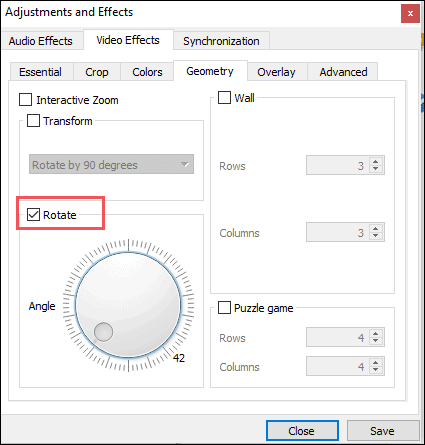The height and width of the screenshot is (445, 425).
Task: Go to the Colors sub-tab
Action: [x=147, y=72]
